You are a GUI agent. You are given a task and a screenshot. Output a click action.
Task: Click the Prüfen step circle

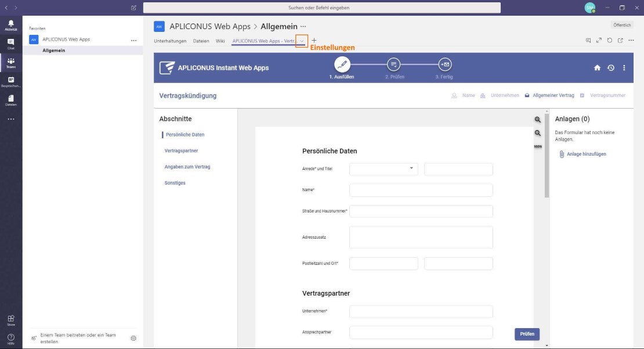point(393,64)
